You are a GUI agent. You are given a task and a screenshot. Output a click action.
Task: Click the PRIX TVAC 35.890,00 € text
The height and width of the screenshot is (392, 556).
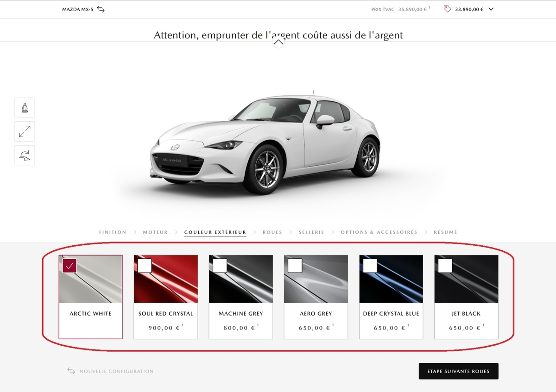tap(401, 9)
